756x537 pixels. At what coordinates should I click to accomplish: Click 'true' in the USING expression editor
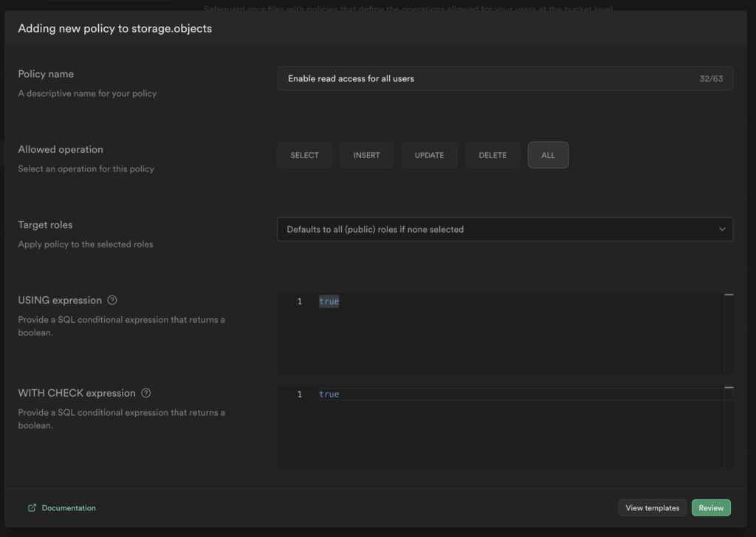click(329, 301)
